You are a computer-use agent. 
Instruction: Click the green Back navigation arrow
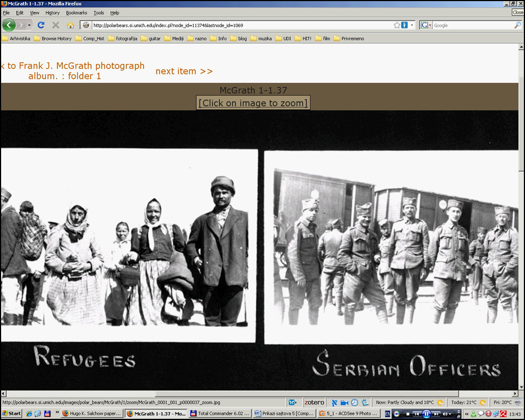[9, 25]
